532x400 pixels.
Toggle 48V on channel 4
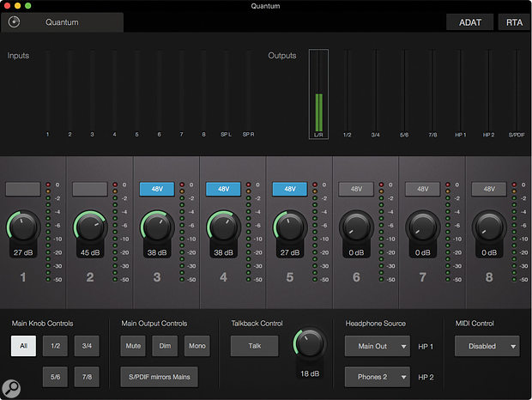click(223, 189)
